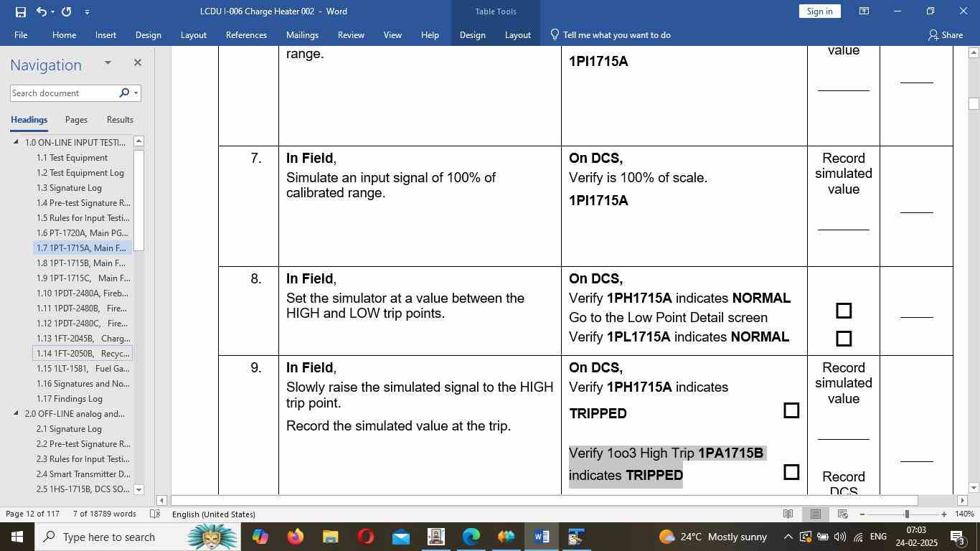Click the English (United States) language indicator
980x551 pixels.
[x=214, y=514]
